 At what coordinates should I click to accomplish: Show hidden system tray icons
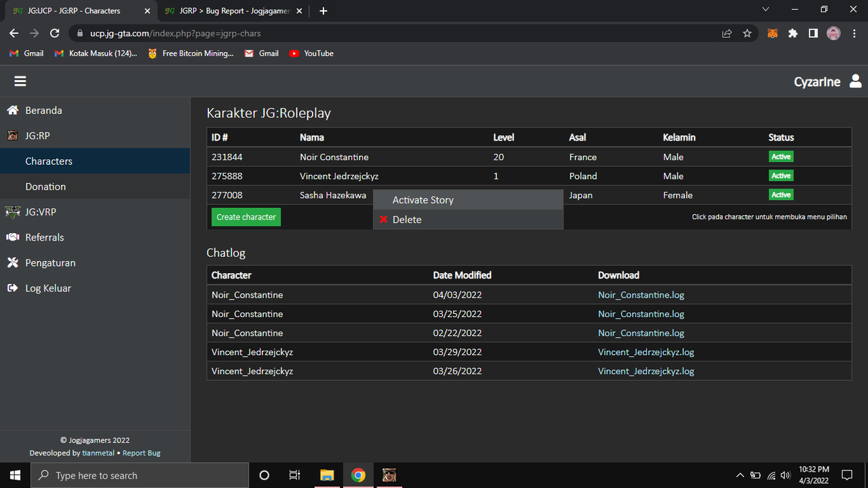coord(740,475)
